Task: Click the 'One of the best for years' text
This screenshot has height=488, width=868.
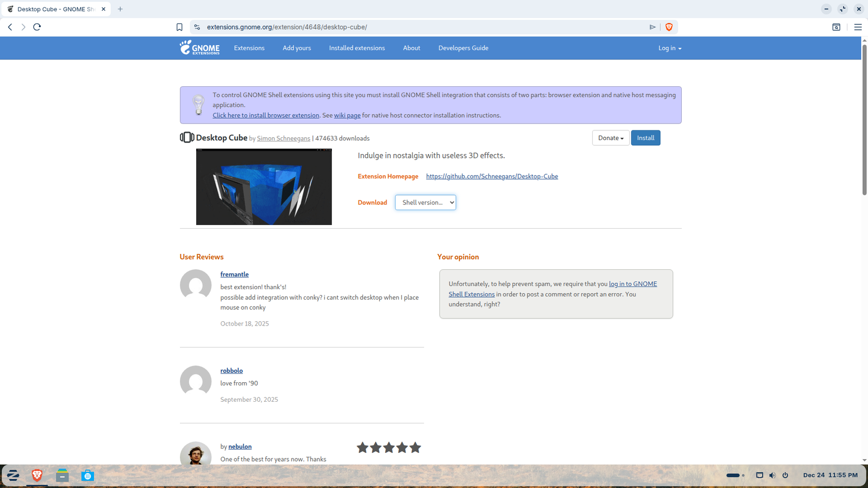Action: point(274,459)
